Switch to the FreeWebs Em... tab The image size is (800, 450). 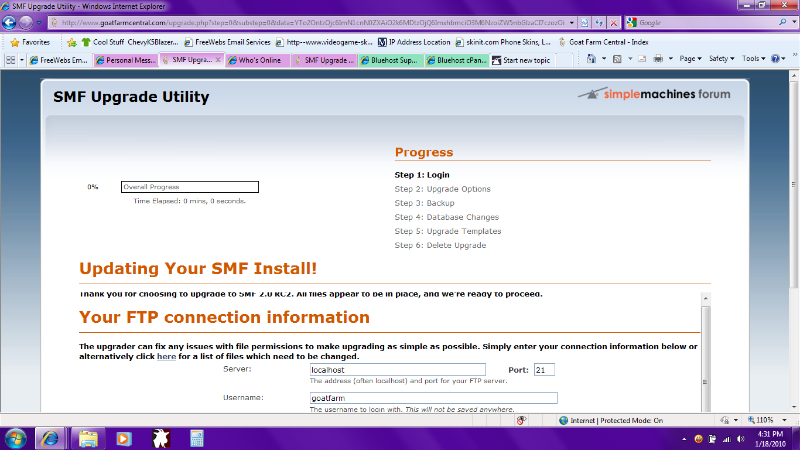click(59, 60)
